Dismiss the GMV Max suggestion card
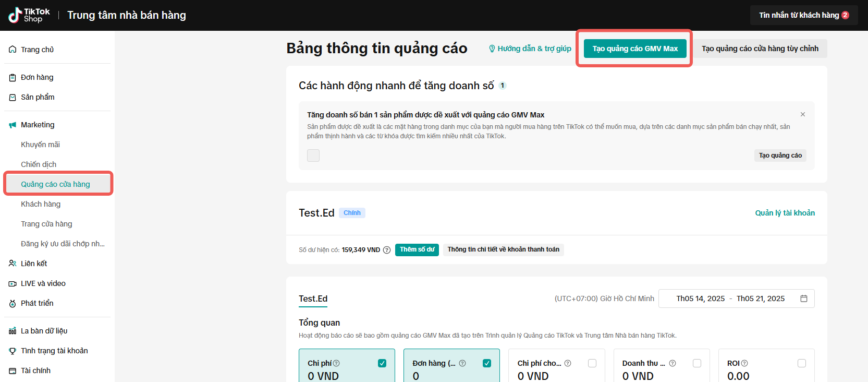 [802, 114]
